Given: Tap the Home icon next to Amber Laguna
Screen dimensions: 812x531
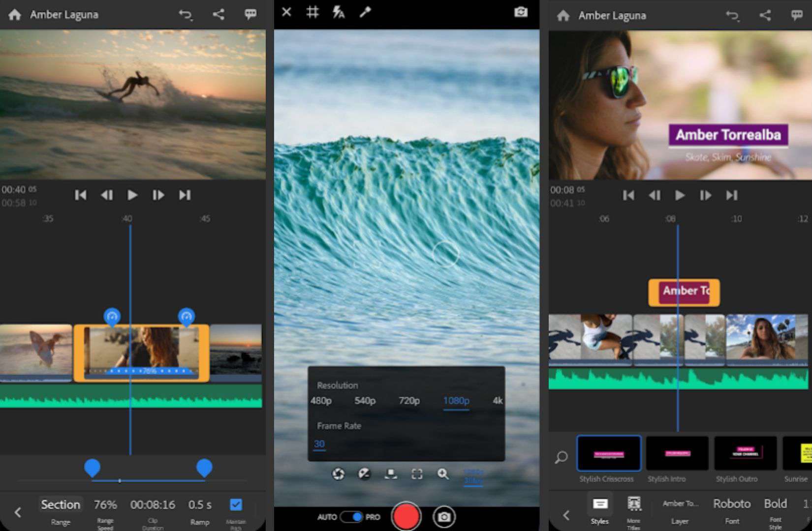Looking at the screenshot, I should coord(15,15).
